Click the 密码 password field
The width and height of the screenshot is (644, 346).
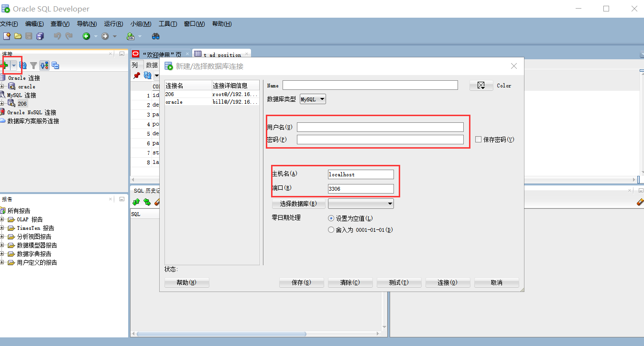tap(380, 140)
